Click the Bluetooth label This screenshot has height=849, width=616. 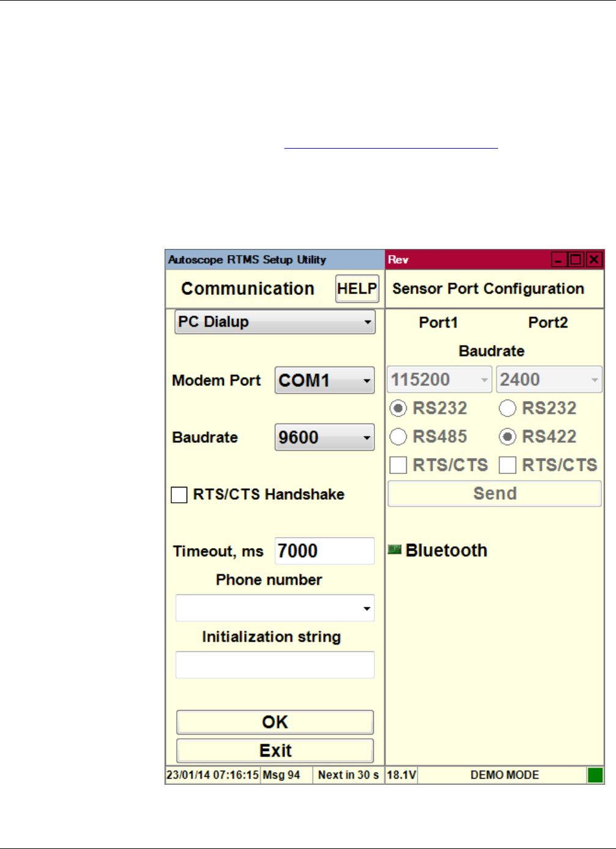[x=447, y=551]
